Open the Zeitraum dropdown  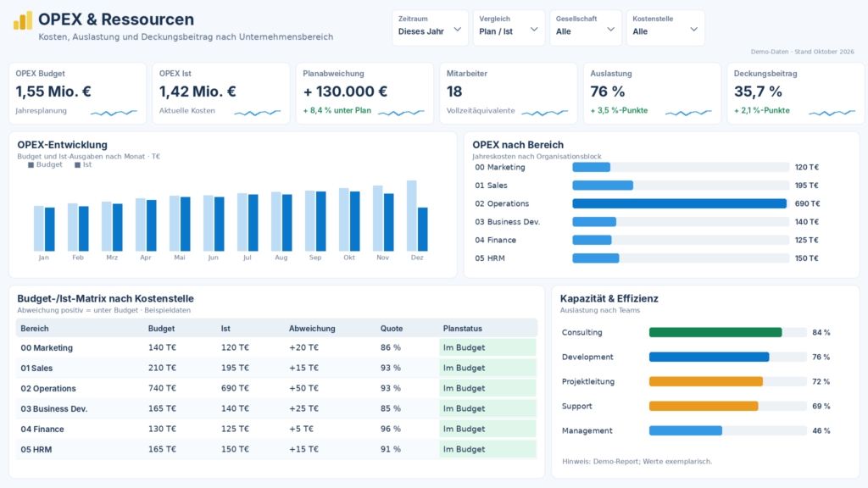(x=430, y=28)
